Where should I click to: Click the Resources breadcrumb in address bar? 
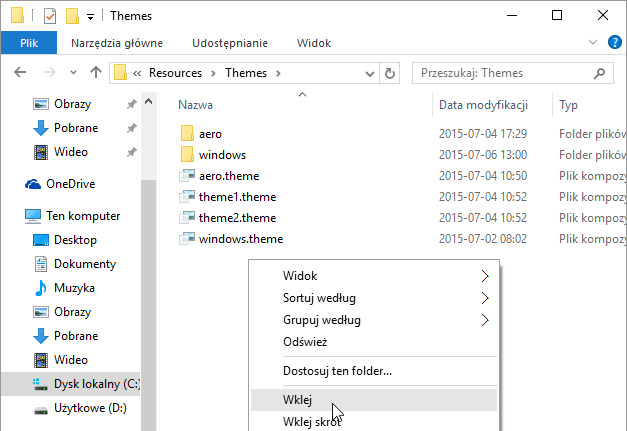(175, 73)
